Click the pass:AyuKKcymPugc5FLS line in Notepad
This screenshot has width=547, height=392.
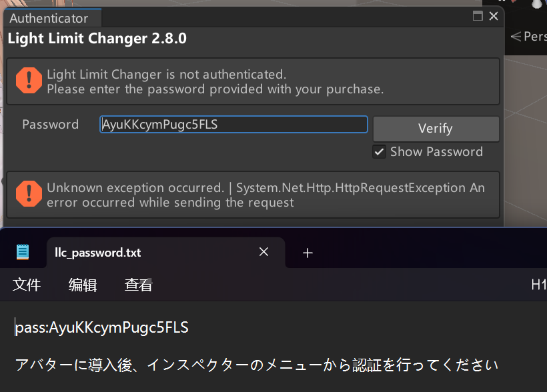pos(102,328)
